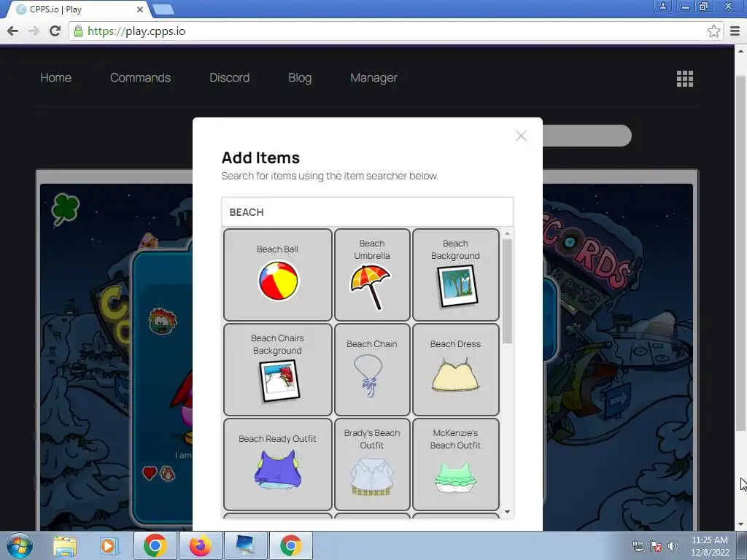This screenshot has height=560, width=747.
Task: Choose the Beach Background item
Action: [455, 275]
